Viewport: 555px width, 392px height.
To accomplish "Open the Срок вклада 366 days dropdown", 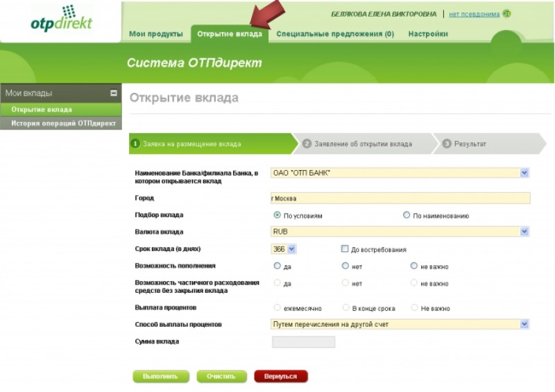I will (291, 249).
